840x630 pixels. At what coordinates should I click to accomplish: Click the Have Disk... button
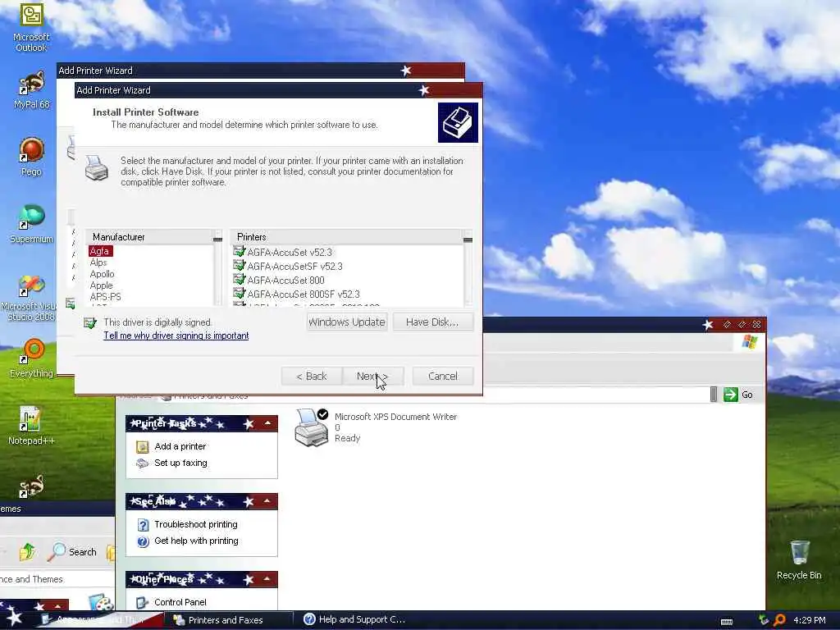coord(432,322)
